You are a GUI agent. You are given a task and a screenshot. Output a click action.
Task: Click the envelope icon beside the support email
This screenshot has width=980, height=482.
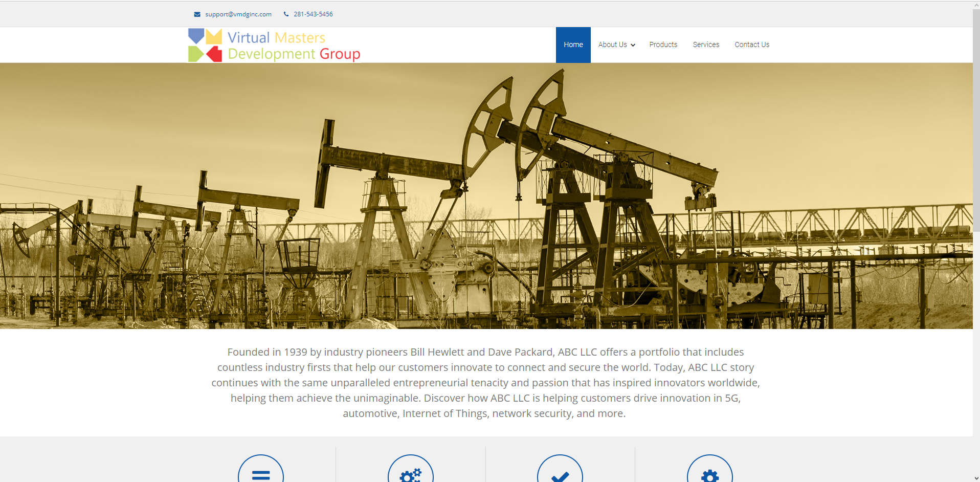[197, 14]
